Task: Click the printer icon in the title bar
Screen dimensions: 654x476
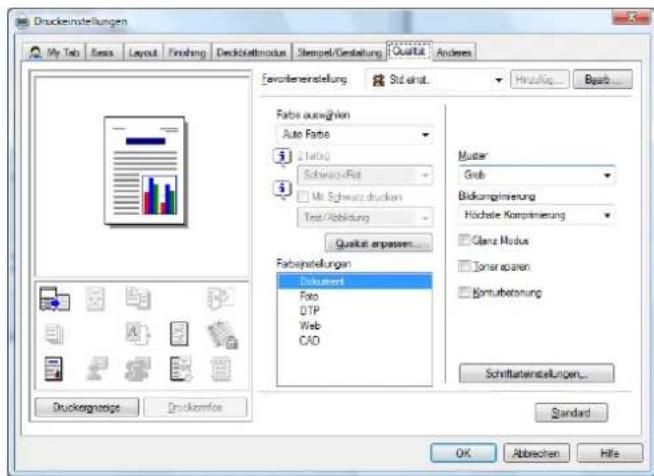Action: 23,22
